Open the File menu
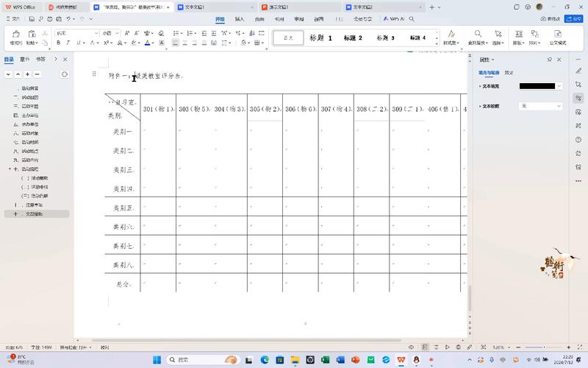588x368 pixels. [12, 19]
